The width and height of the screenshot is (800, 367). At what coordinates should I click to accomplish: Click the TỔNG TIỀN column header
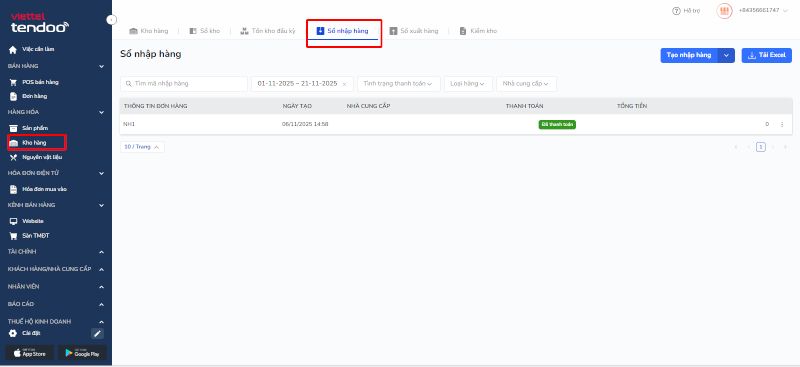[x=632, y=106]
